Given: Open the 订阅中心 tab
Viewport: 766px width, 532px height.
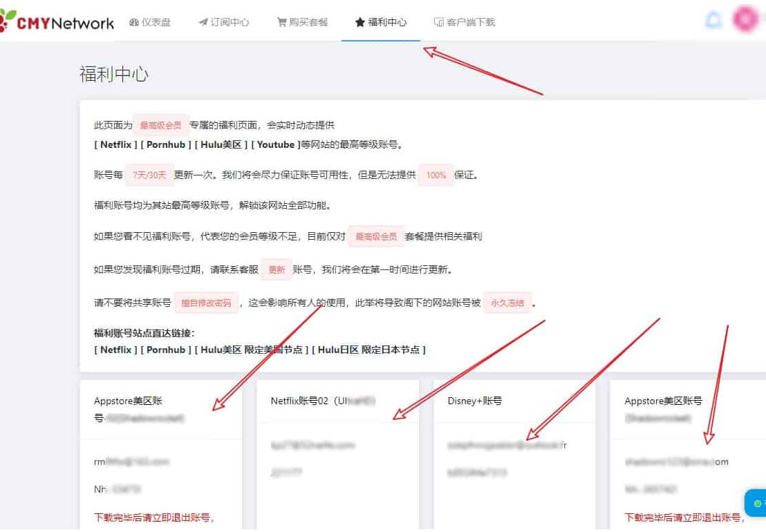Looking at the screenshot, I should (224, 22).
